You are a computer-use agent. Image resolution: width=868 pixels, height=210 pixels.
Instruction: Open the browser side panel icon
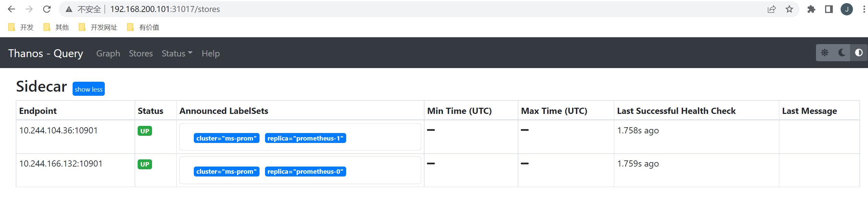829,9
